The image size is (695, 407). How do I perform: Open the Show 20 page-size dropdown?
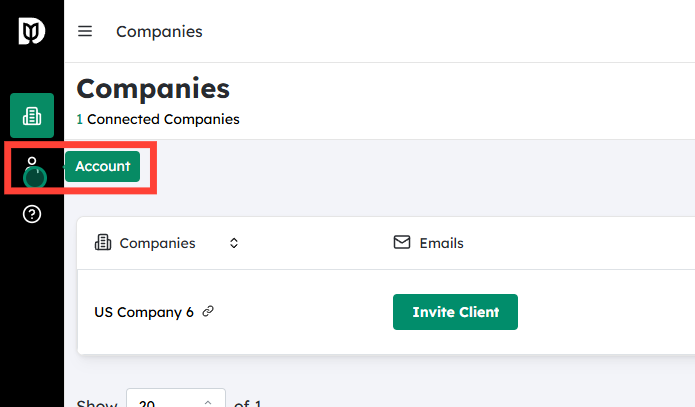[175, 401]
